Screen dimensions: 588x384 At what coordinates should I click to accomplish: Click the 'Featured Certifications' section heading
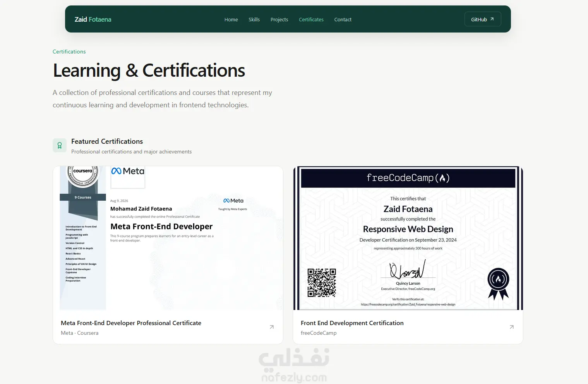click(x=107, y=141)
